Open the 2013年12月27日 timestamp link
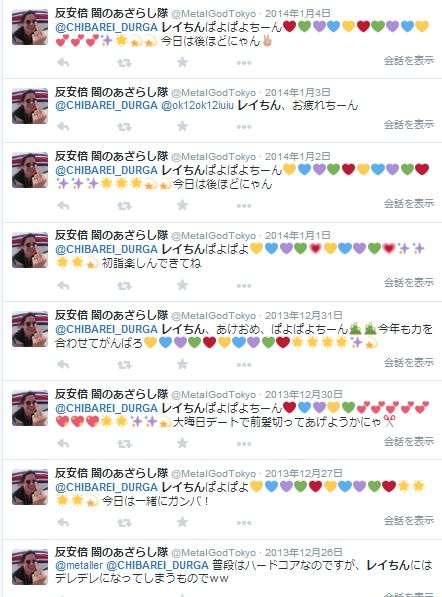This screenshot has width=442, height=597. pos(303,473)
